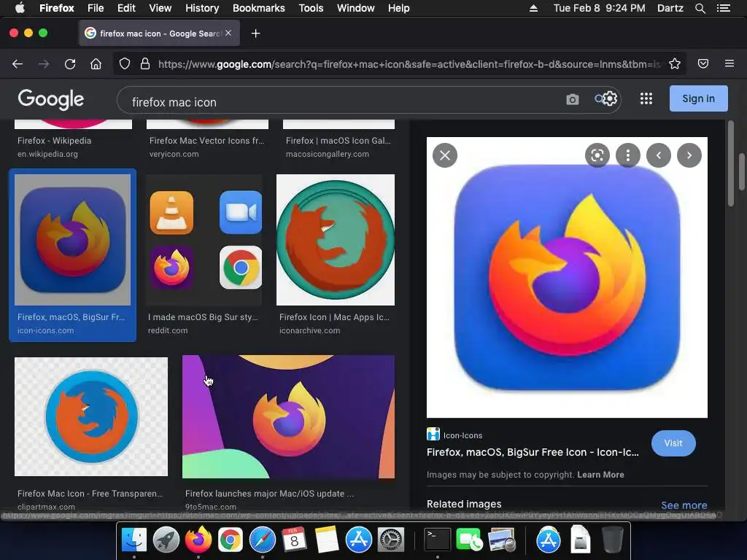The height and width of the screenshot is (560, 747).
Task: Open the Bookmarks menu
Action: pos(259,8)
